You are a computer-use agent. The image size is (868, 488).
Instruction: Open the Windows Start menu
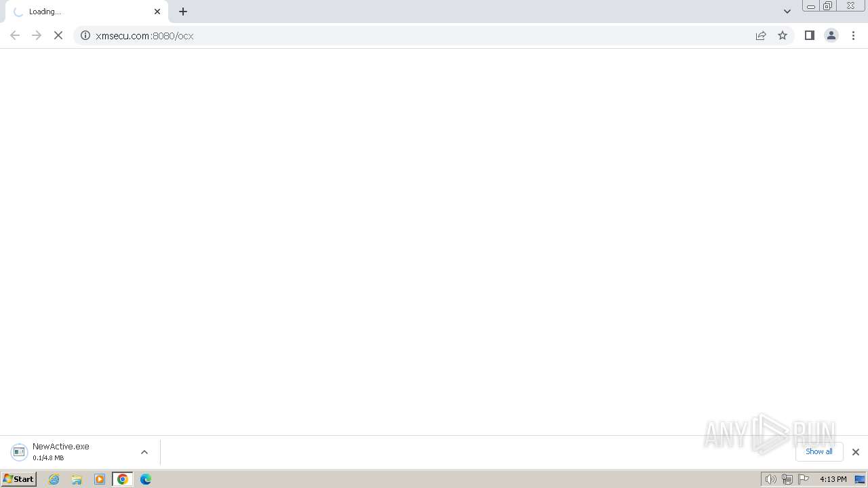point(19,479)
